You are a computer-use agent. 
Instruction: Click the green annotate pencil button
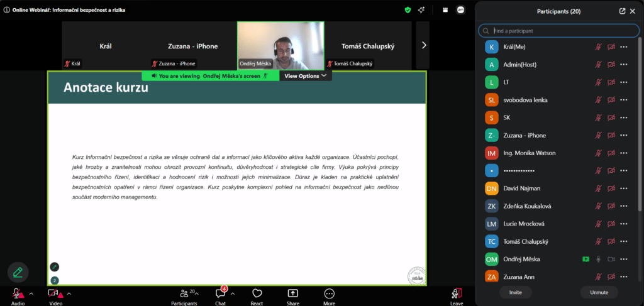[x=18, y=272]
